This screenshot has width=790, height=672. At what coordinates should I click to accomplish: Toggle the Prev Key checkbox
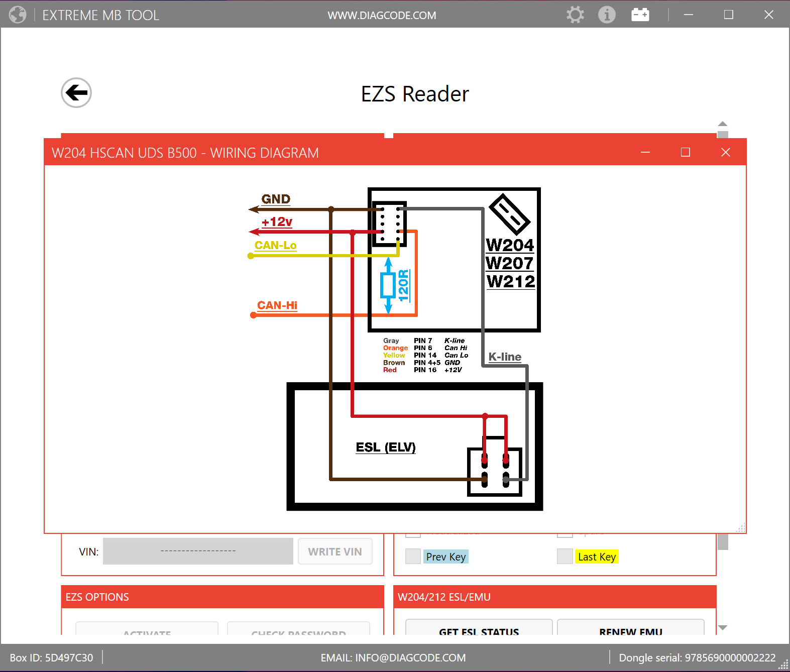point(413,556)
